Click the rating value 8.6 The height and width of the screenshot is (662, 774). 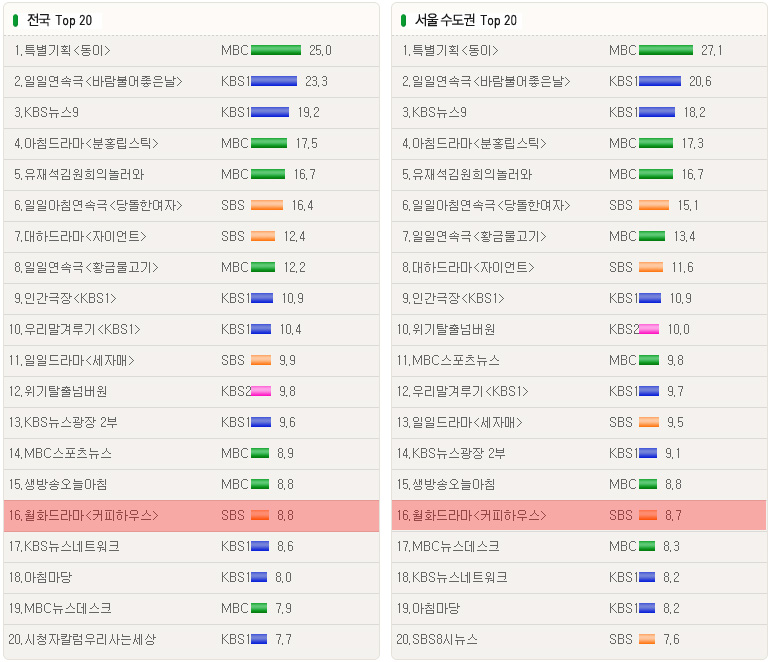pyautogui.click(x=285, y=546)
